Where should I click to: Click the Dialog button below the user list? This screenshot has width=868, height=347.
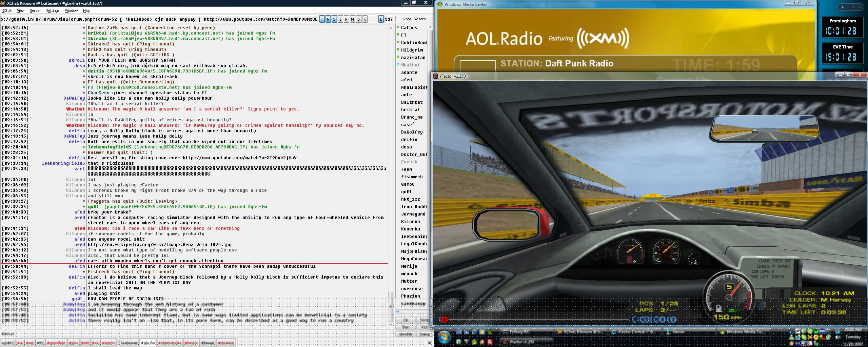click(x=425, y=334)
